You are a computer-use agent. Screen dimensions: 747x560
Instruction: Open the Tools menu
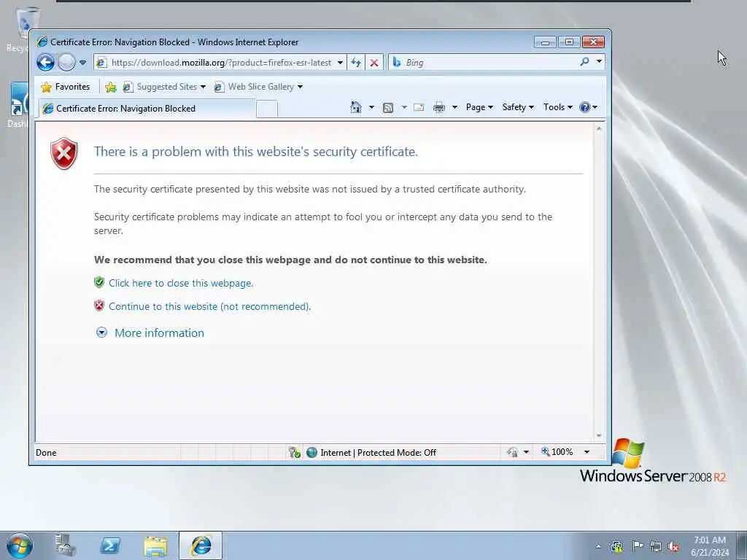[558, 107]
